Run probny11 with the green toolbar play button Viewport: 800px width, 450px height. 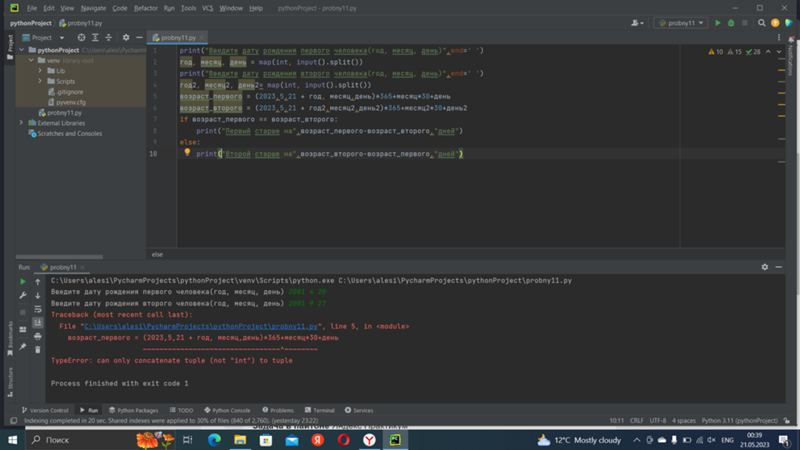pyautogui.click(x=717, y=23)
